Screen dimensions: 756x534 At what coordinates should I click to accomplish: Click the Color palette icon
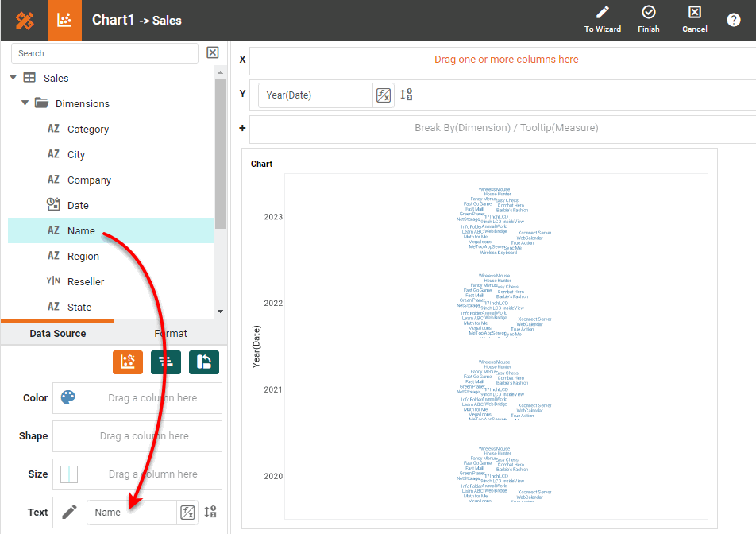coord(69,397)
